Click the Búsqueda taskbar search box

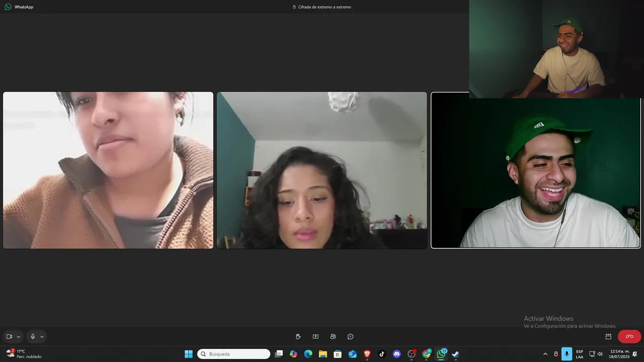pyautogui.click(x=234, y=354)
